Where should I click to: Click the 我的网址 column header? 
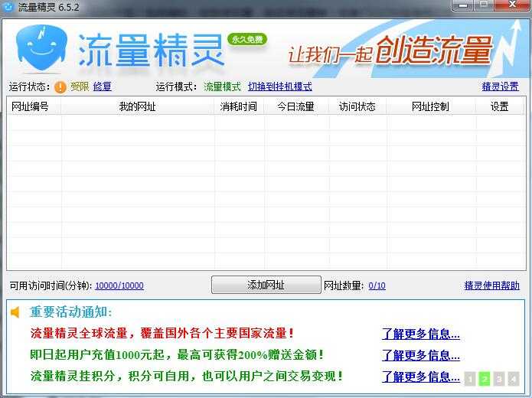pyautogui.click(x=137, y=107)
